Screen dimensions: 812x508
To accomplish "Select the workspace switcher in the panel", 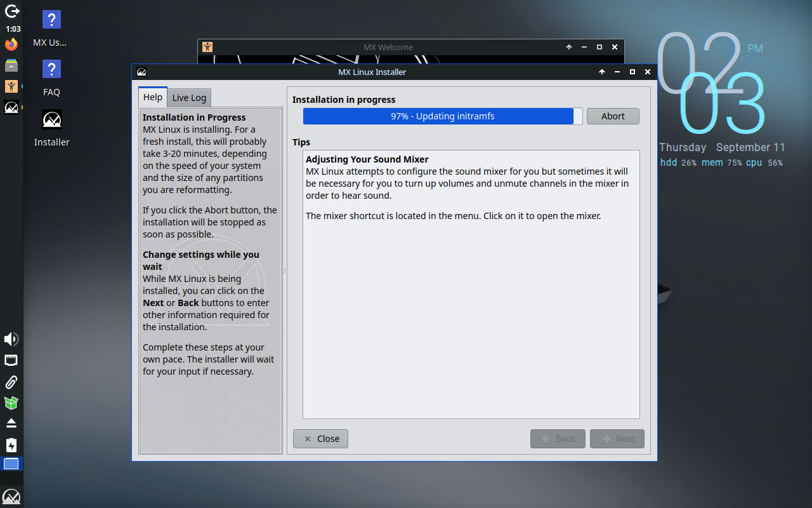I will click(x=11, y=464).
